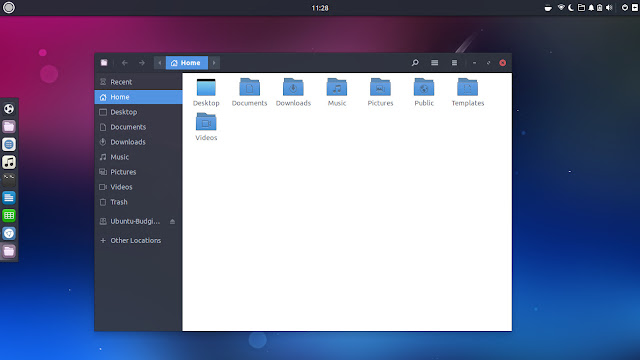Click the path bar right scroll arrow
Image resolution: width=640 pixels, height=360 pixels.
click(x=214, y=63)
